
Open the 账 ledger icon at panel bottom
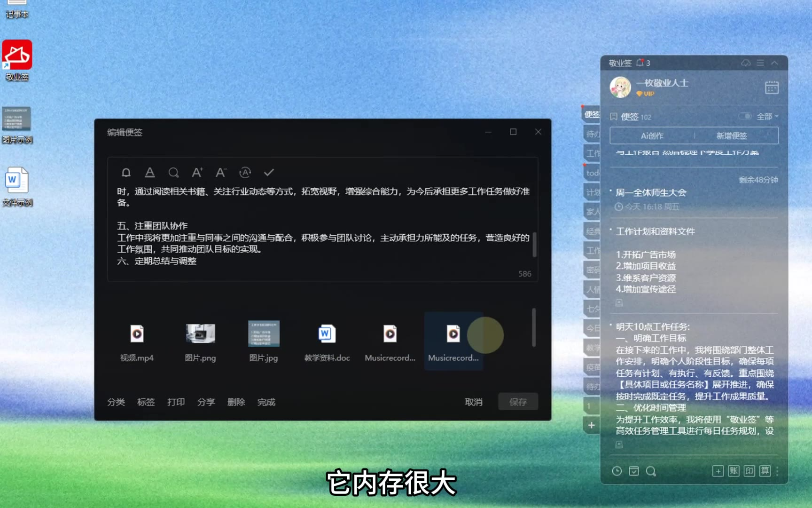tap(734, 471)
